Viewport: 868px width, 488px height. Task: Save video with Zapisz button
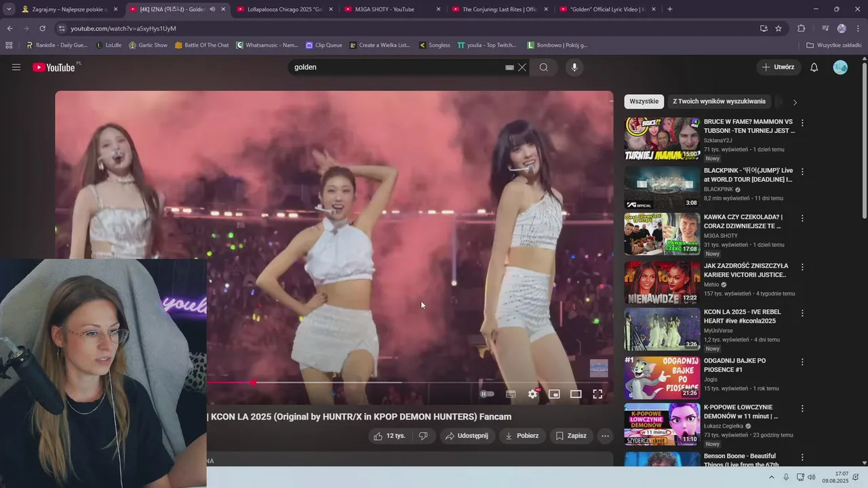point(571,436)
